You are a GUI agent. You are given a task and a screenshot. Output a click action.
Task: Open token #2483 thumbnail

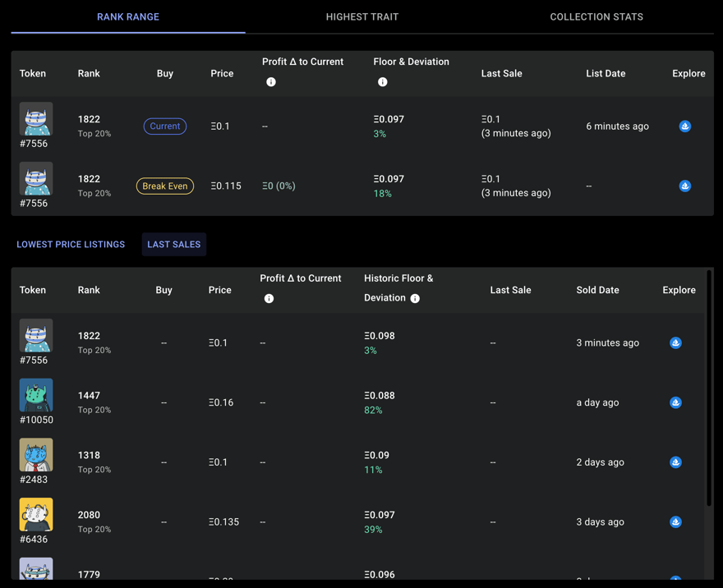point(36,455)
